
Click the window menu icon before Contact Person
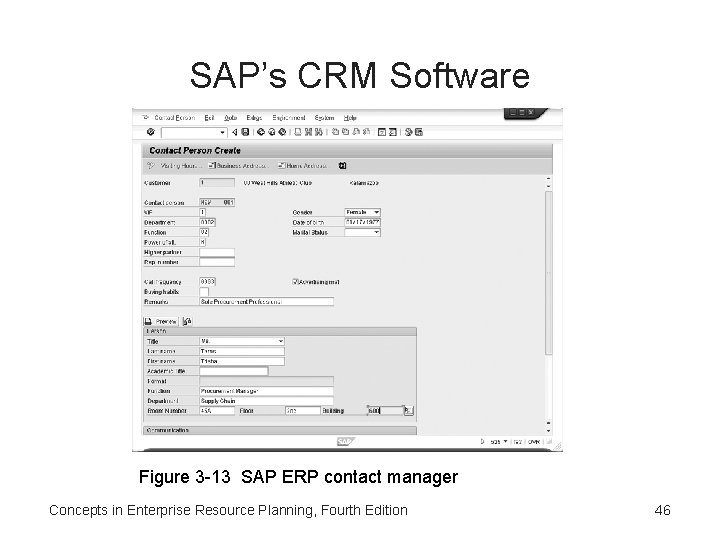tap(145, 118)
